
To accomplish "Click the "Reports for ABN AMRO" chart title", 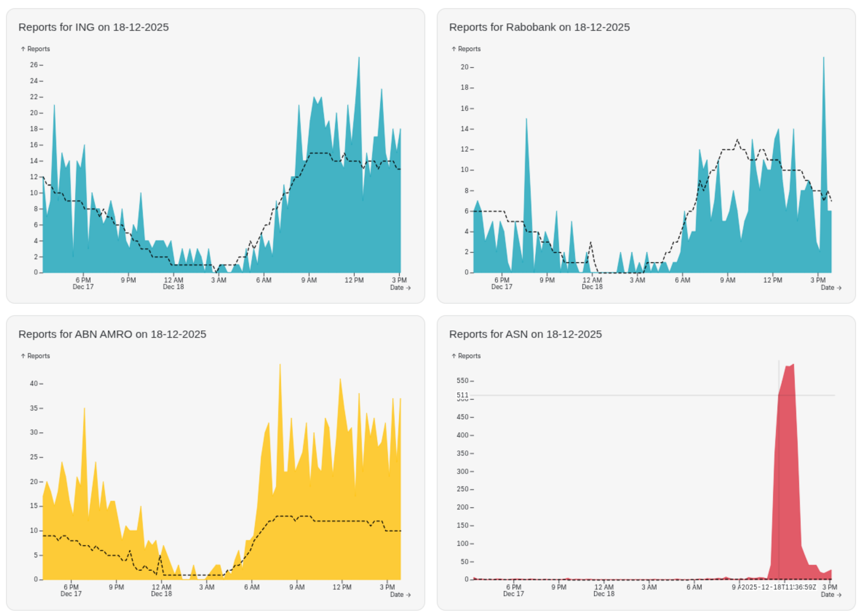I will tap(112, 334).
